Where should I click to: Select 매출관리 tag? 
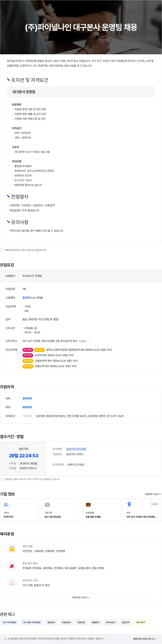(x=95, y=623)
